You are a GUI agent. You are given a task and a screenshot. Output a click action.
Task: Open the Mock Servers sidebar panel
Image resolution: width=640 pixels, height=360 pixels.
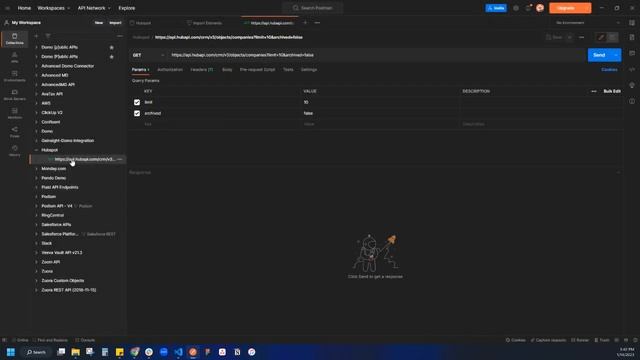(x=14, y=95)
